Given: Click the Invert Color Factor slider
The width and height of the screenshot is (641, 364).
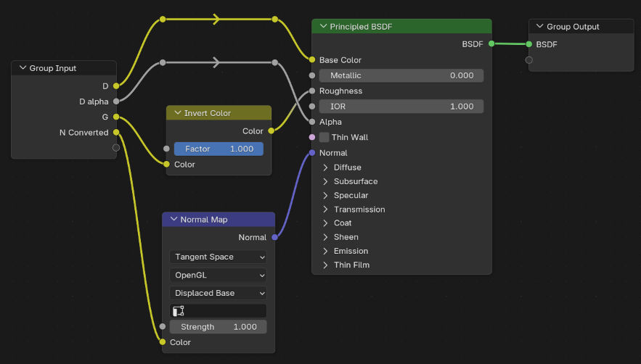Looking at the screenshot, I should (219, 149).
